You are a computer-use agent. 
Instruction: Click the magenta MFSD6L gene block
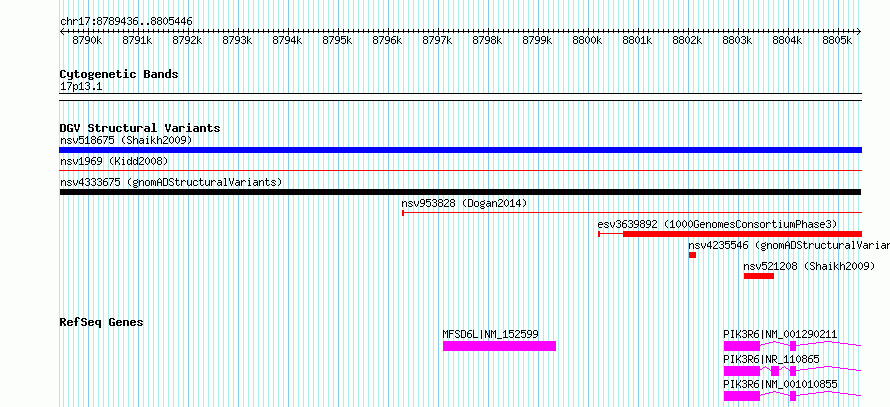(x=499, y=346)
